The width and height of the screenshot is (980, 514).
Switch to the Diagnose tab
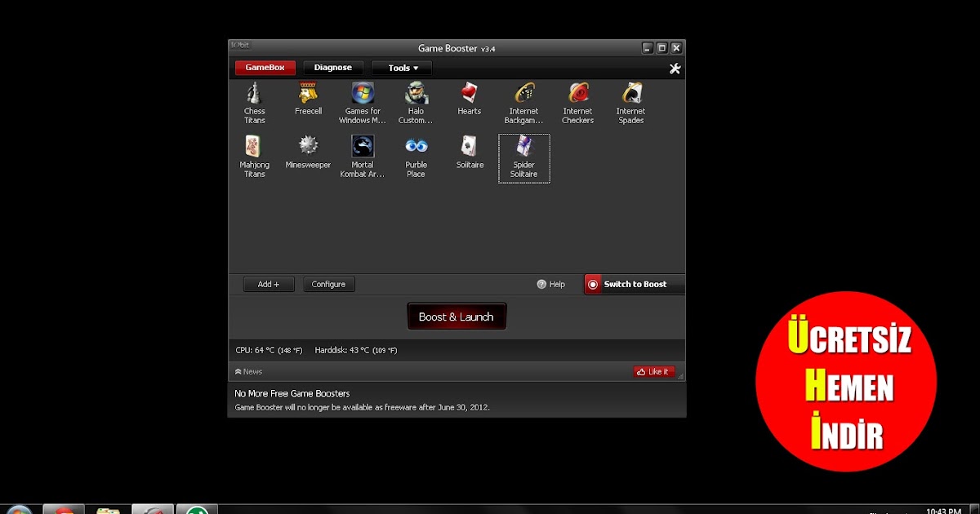pyautogui.click(x=333, y=68)
